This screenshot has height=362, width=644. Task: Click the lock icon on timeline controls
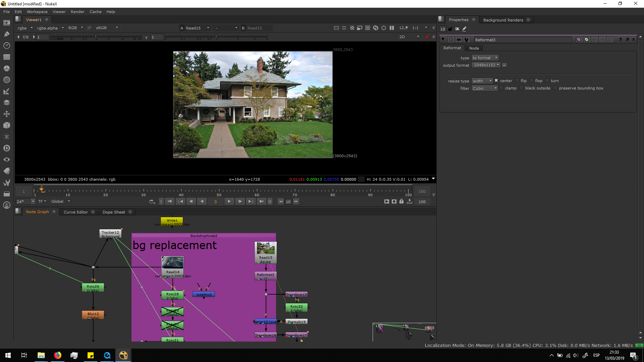click(x=401, y=201)
